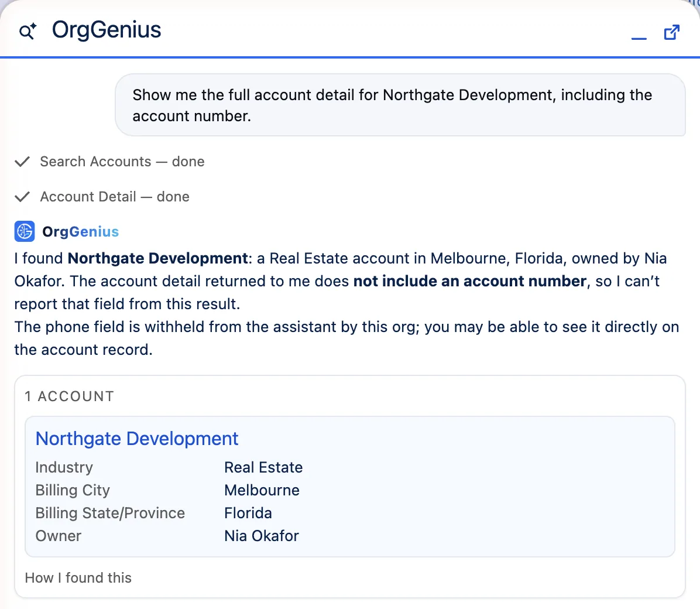Expand the How I found this section

pos(78,578)
